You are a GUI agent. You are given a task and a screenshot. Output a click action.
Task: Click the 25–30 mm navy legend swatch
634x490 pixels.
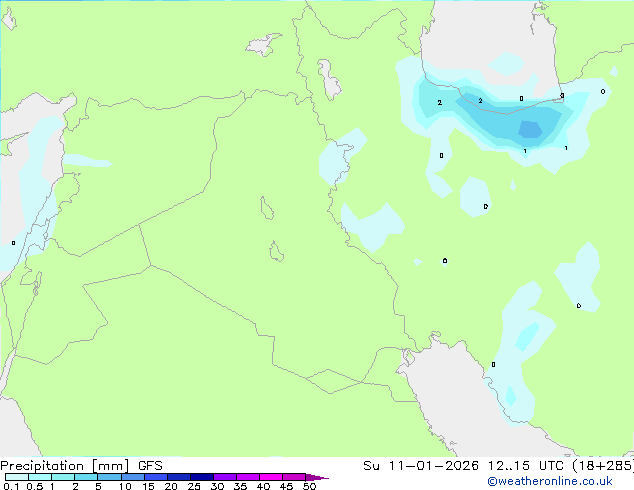[201, 477]
